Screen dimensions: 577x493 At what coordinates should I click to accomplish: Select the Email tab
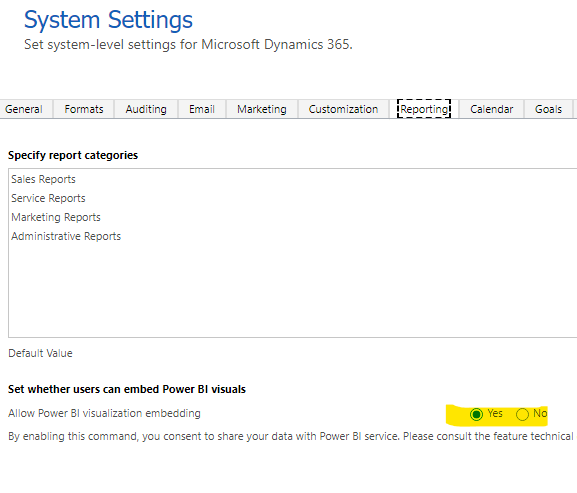pyautogui.click(x=202, y=109)
